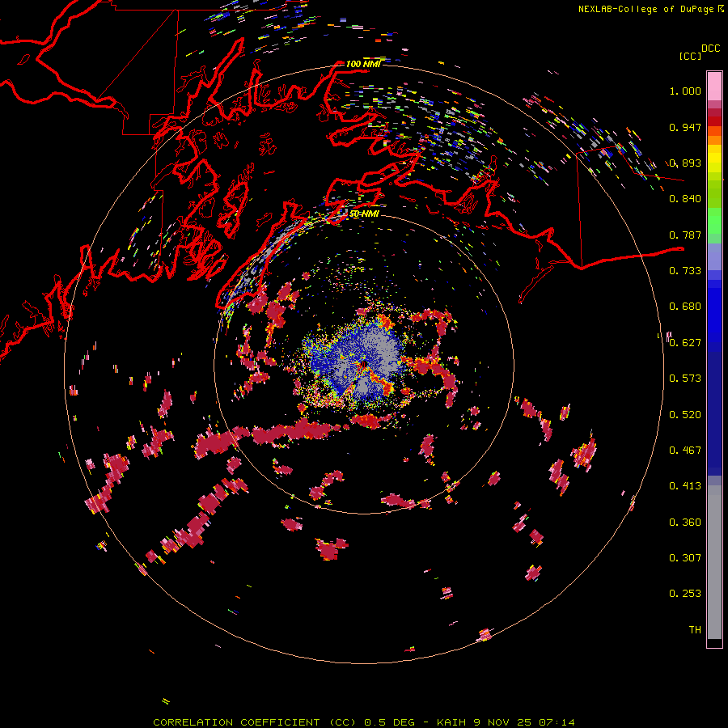
Task: Select the 0.573 scale value
Action: pyautogui.click(x=685, y=379)
